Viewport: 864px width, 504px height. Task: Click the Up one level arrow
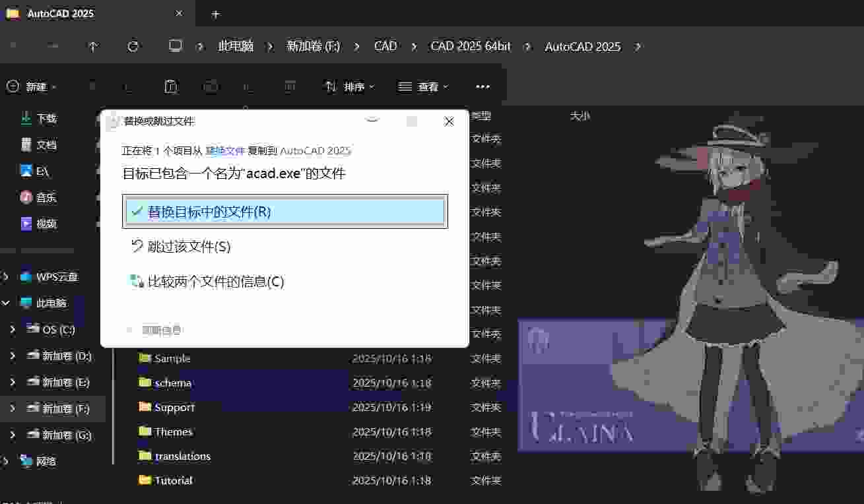93,46
